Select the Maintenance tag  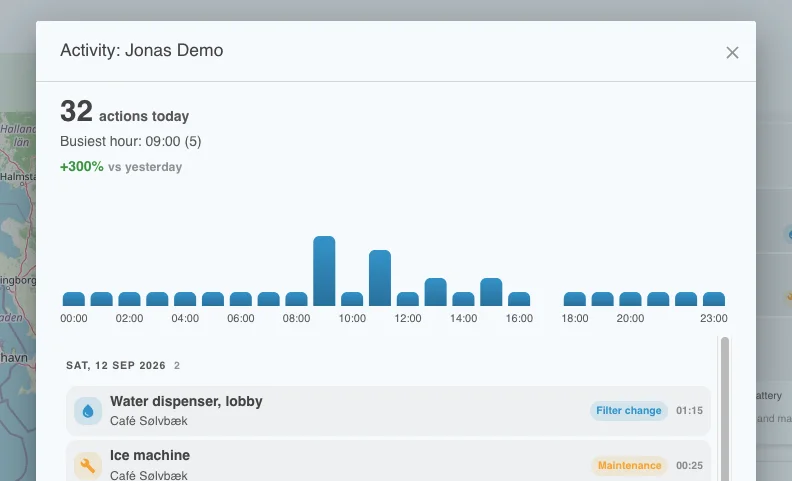(629, 465)
